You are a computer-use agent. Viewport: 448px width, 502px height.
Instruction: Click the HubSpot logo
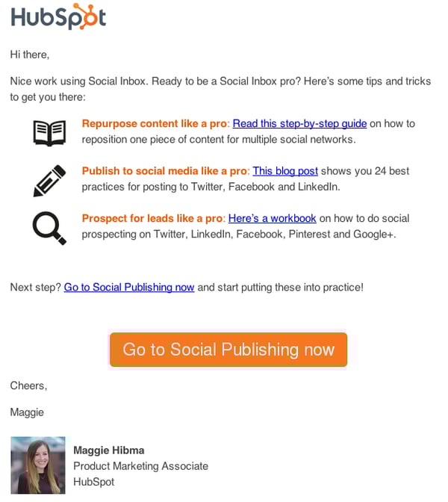(x=58, y=16)
